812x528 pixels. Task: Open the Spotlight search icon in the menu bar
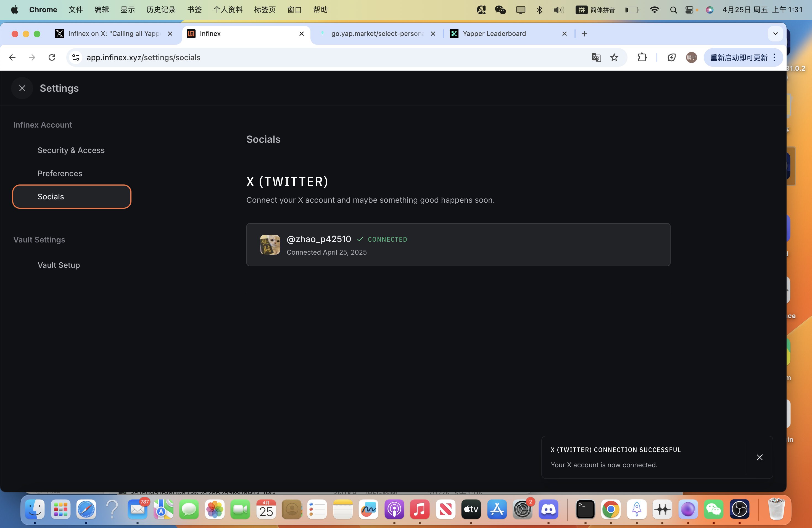pos(673,10)
